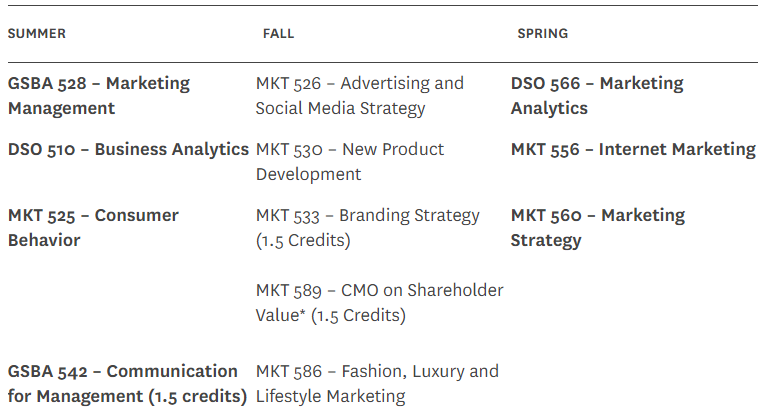Click MKT 586 – Fashion, Luxury and Lifestyle Marketing

377,384
